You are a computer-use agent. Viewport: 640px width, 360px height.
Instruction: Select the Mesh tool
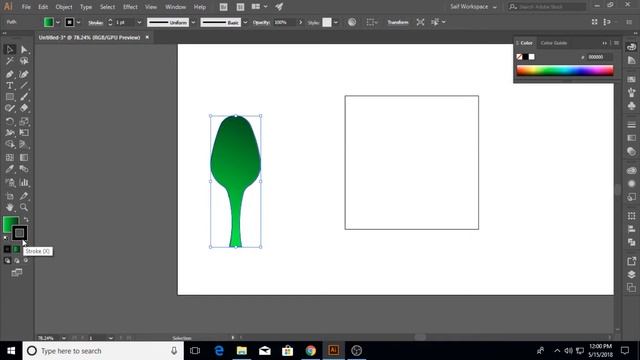coord(10,157)
